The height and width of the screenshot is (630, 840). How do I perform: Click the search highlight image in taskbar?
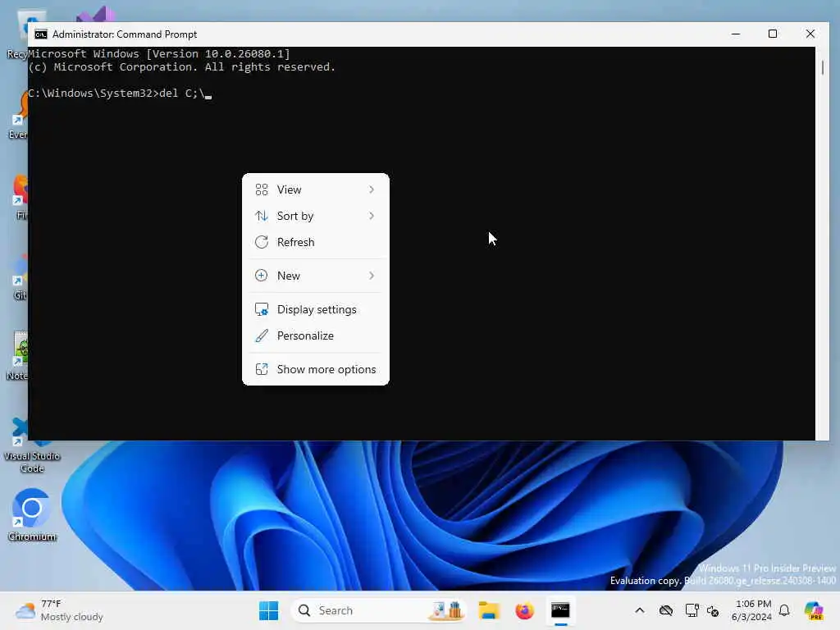[445, 610]
